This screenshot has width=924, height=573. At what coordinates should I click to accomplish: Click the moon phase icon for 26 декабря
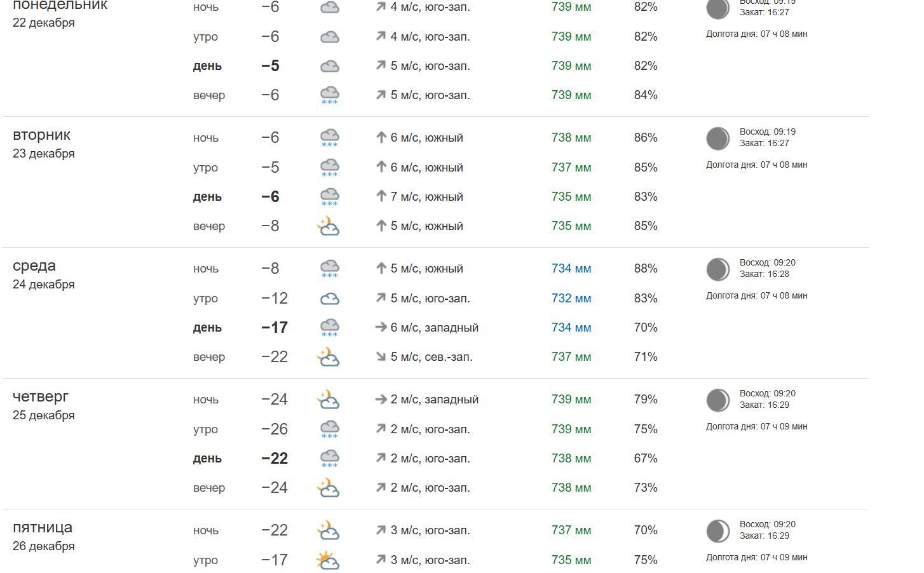point(718,531)
